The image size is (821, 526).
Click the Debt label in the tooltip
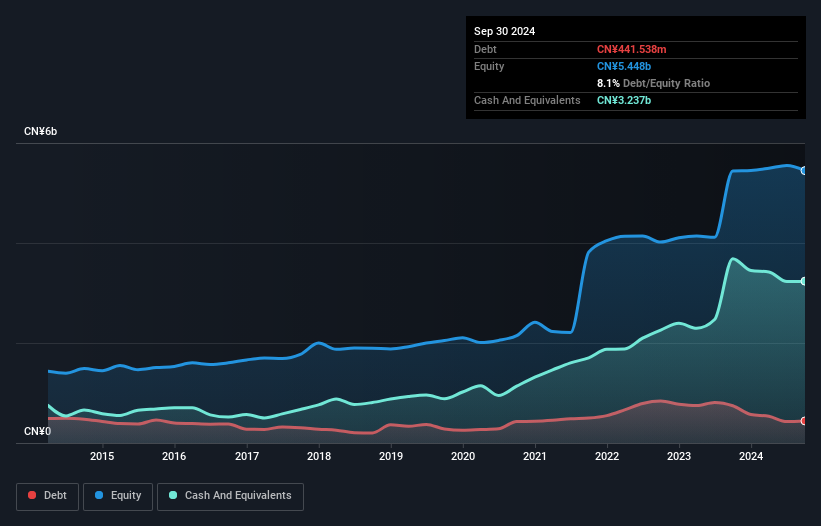[485, 49]
